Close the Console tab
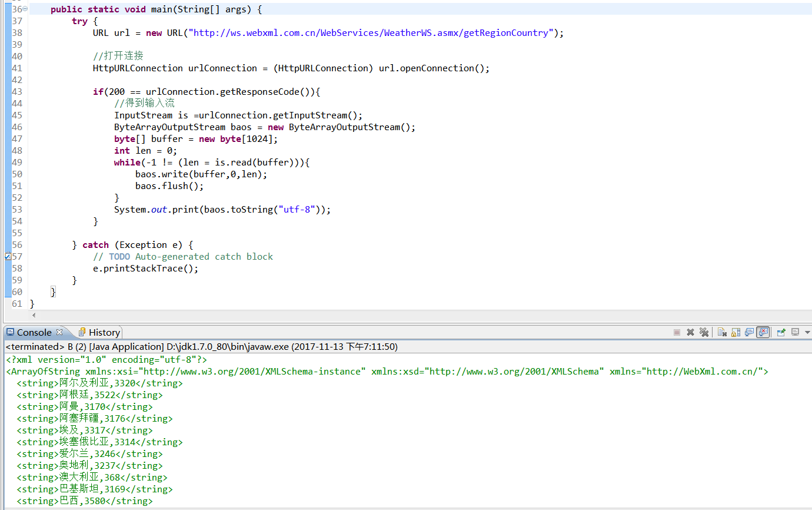This screenshot has height=510, width=812. (x=59, y=332)
